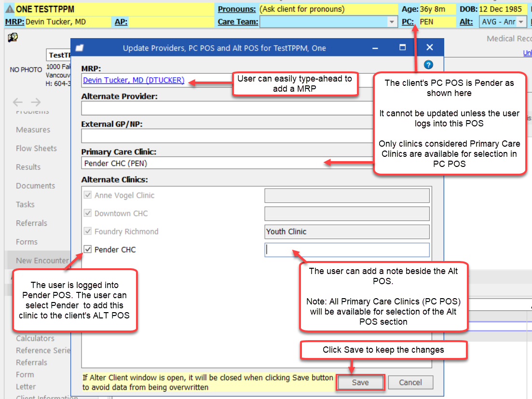Open the Primary Care Clinic field
This screenshot has height=399, width=532.
tap(227, 164)
